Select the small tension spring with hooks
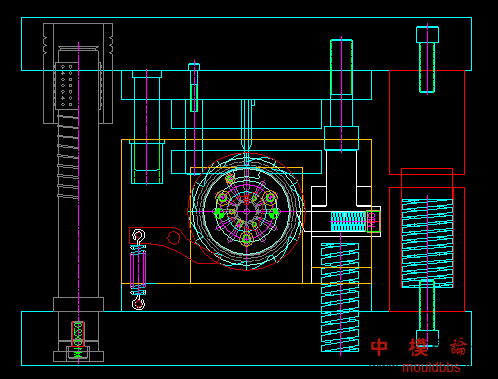 pyautogui.click(x=138, y=269)
